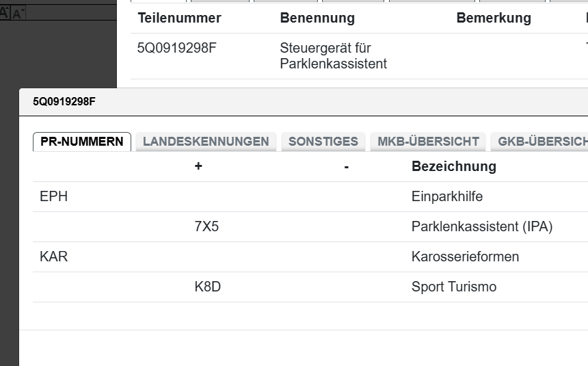588x366 pixels.
Task: Select the SONSTIGES tab
Action: point(323,142)
